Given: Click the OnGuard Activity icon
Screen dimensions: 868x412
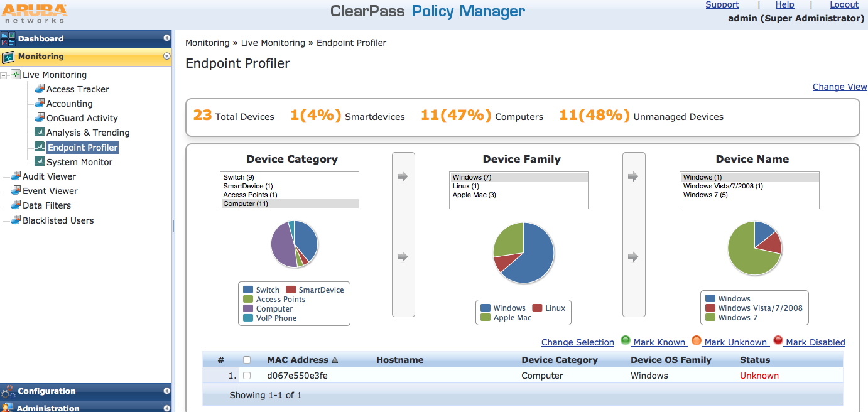Looking at the screenshot, I should pos(40,117).
